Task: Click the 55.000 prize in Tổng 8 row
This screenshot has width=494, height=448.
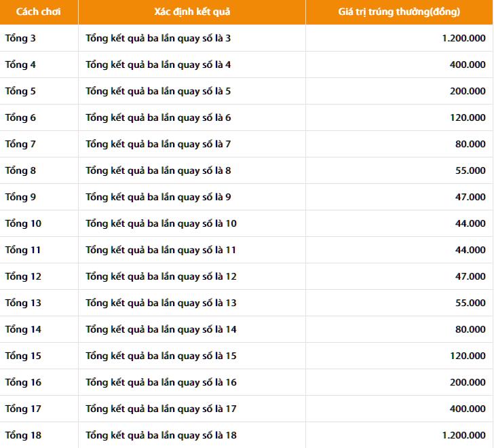Action: tap(470, 170)
